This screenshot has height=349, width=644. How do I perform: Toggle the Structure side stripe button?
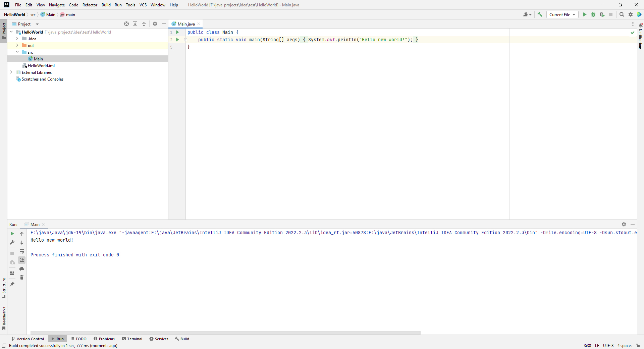[4, 288]
